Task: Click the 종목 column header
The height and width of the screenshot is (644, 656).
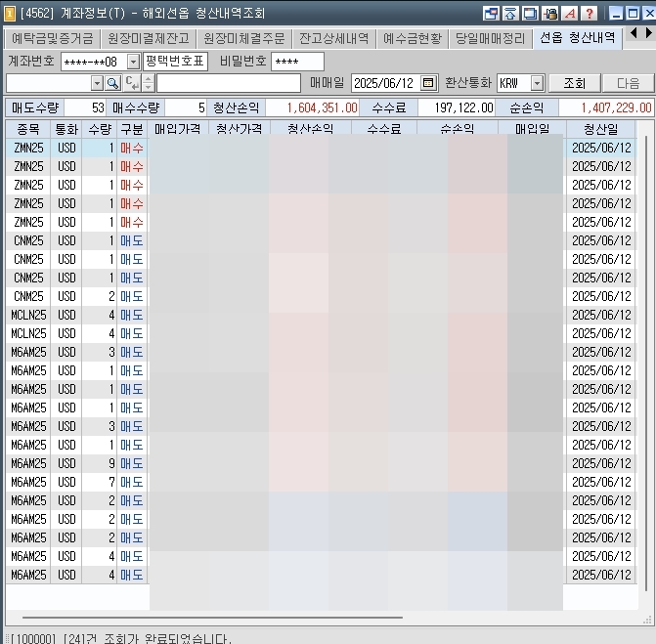Action: pos(28,129)
